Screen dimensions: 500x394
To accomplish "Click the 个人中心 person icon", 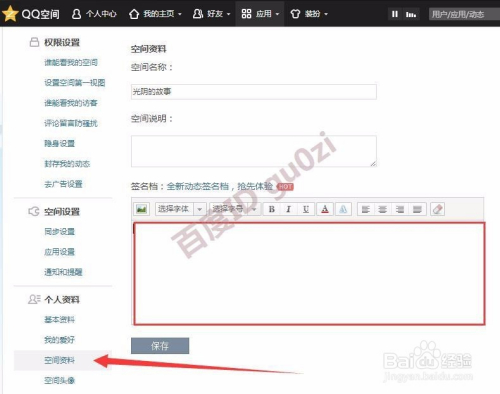I will click(x=76, y=14).
